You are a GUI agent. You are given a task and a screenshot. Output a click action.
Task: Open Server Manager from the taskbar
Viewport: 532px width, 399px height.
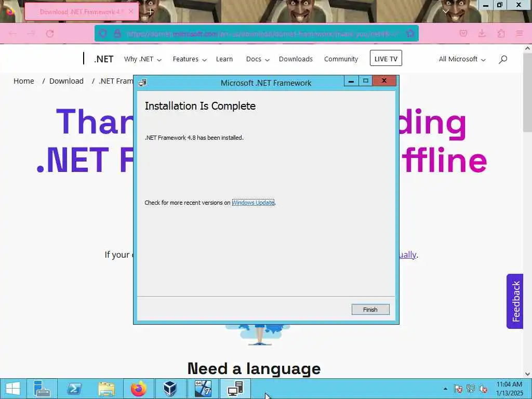point(42,389)
